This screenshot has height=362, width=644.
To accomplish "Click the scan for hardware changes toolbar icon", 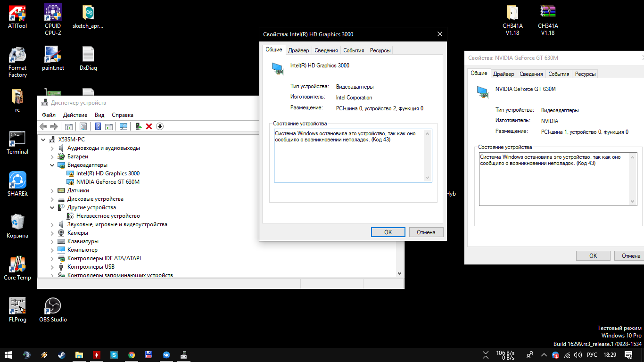I will click(124, 126).
